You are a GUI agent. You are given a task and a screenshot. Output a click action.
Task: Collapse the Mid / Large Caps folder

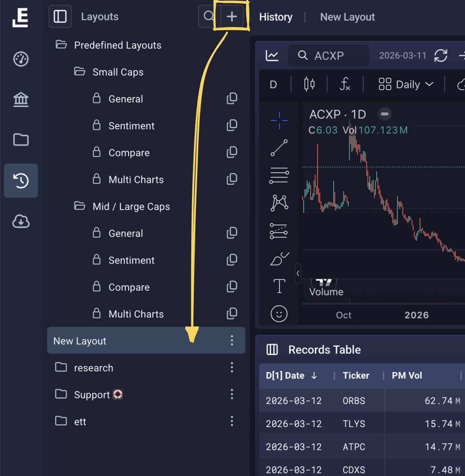point(80,206)
